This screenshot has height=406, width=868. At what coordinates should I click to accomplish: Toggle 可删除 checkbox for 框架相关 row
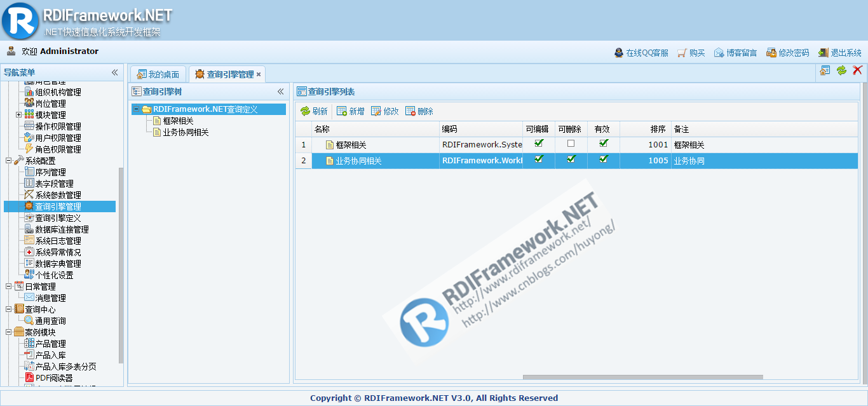[571, 144]
